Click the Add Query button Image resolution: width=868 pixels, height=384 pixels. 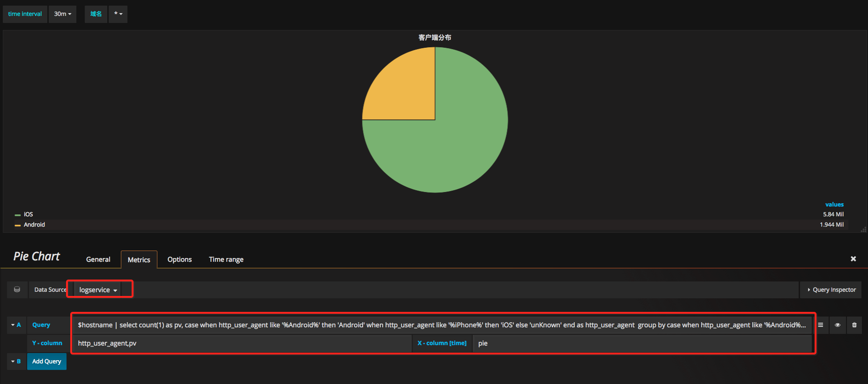click(x=47, y=362)
